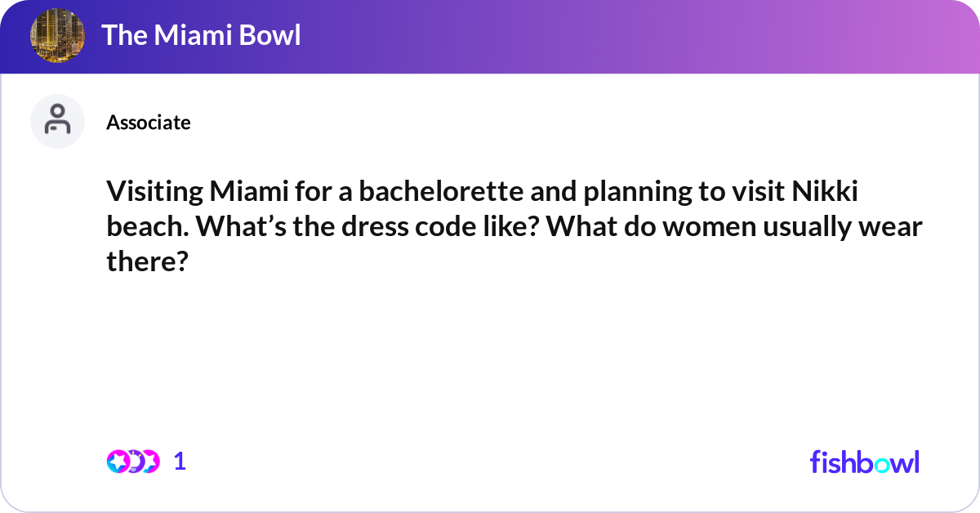Screen dimensions: 980x513
Task: Click the purple gradient header bar
Action: [x=490, y=35]
